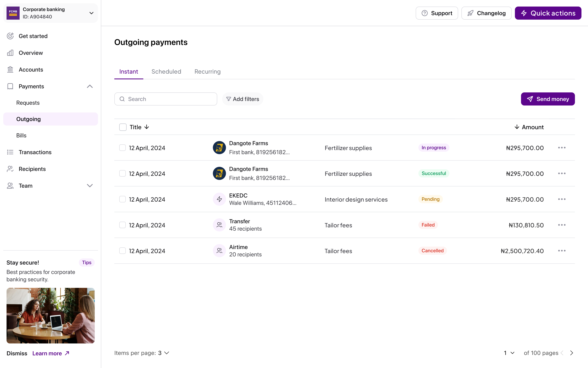588x368 pixels.
Task: Click the Airtime recipients group avatar
Action: pos(219,251)
